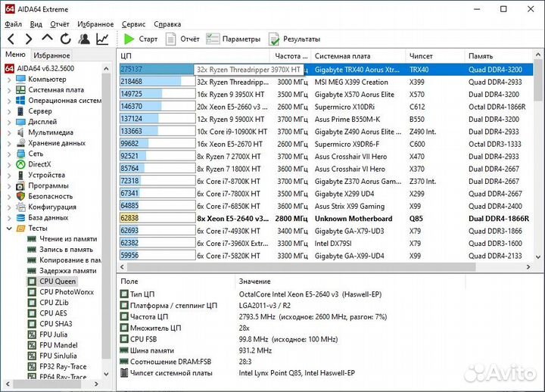The image size is (545, 392).
Task: Sort by the Системная плата column header
Action: tap(358, 56)
